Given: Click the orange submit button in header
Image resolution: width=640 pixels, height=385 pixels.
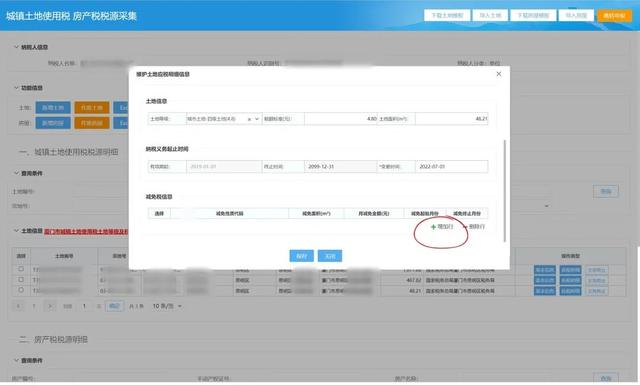Looking at the screenshot, I should (x=614, y=16).
